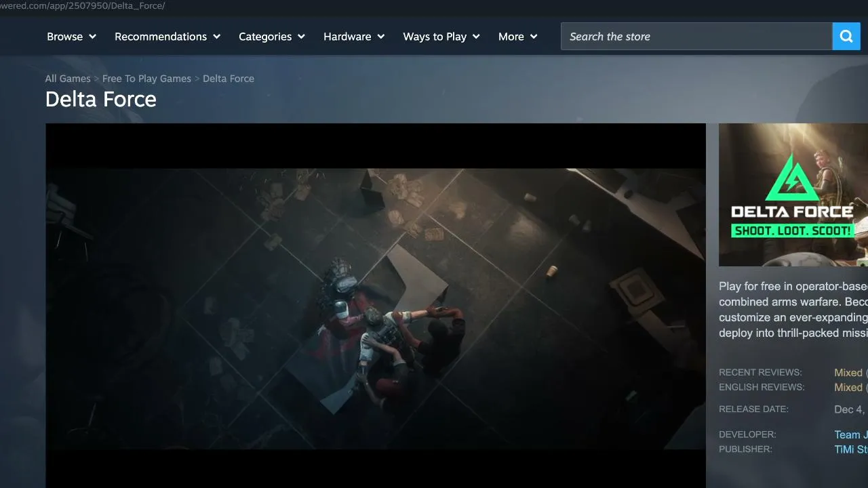This screenshot has width=868, height=488.
Task: Open the More menu
Action: tap(518, 37)
